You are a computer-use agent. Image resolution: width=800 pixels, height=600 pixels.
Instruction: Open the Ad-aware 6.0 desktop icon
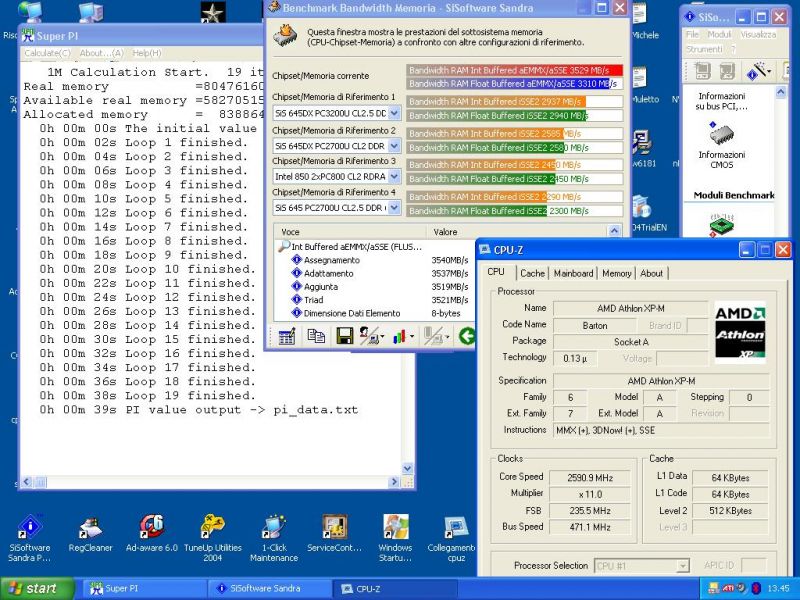click(x=152, y=528)
